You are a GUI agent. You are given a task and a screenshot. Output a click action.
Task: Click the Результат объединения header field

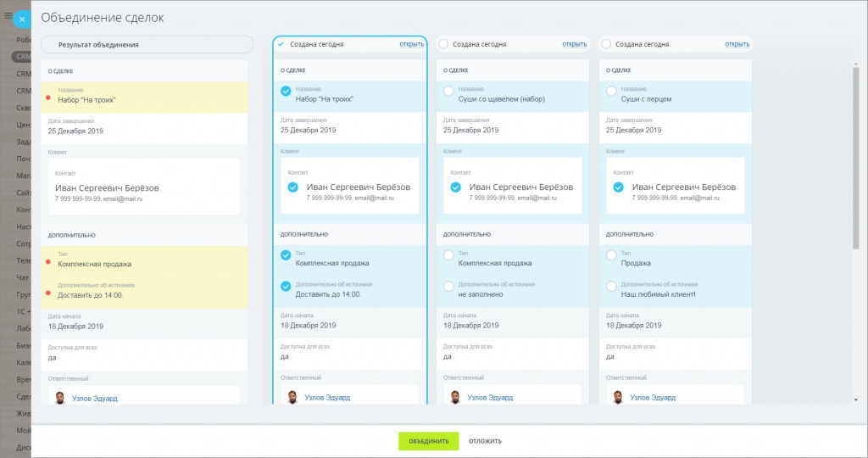click(147, 45)
